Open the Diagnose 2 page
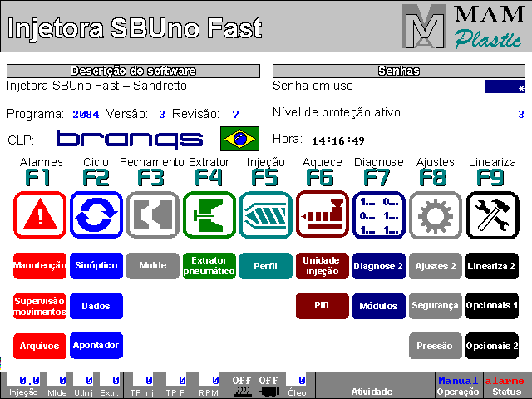The image size is (532, 399). click(x=379, y=266)
